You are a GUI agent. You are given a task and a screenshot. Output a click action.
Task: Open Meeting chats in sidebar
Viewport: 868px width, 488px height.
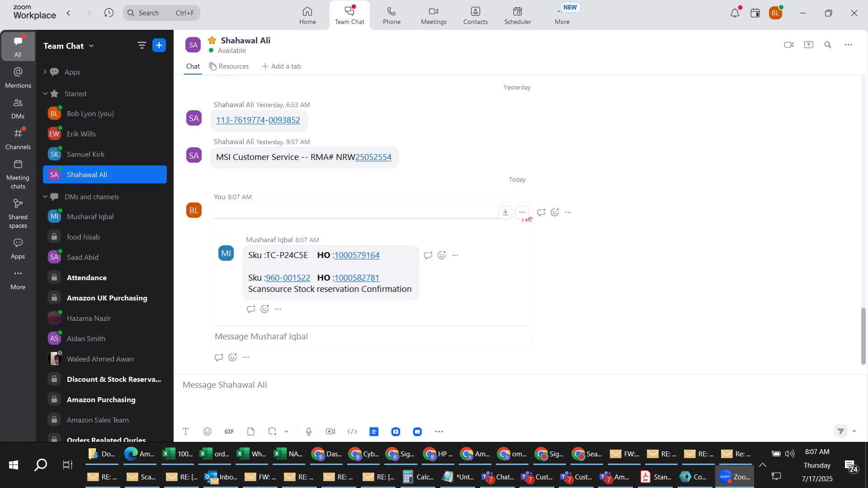coord(18,174)
